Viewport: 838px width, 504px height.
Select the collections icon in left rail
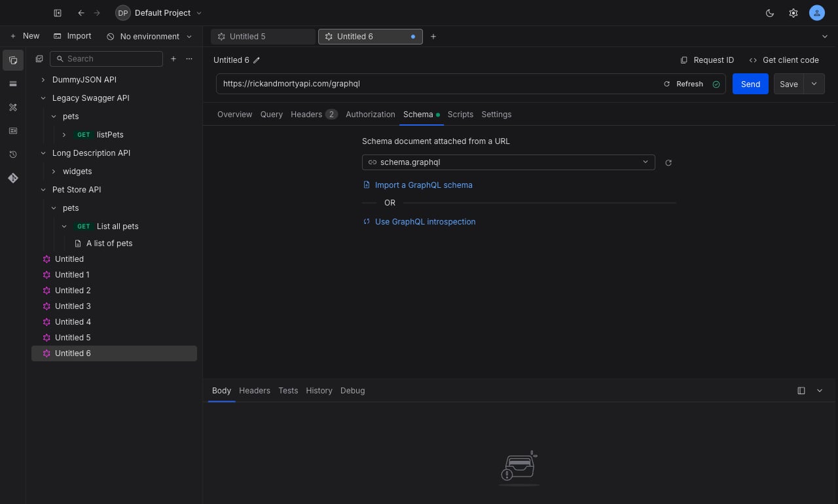click(x=13, y=60)
